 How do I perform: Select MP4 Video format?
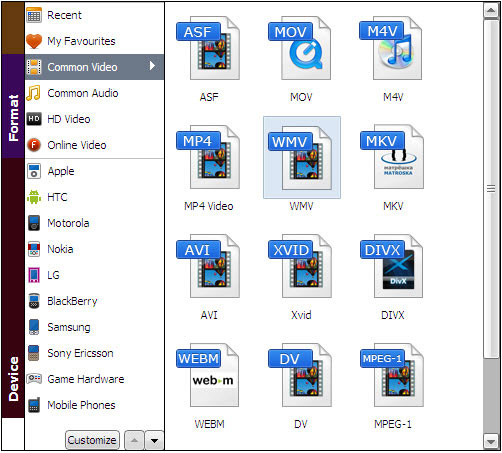[x=208, y=157]
